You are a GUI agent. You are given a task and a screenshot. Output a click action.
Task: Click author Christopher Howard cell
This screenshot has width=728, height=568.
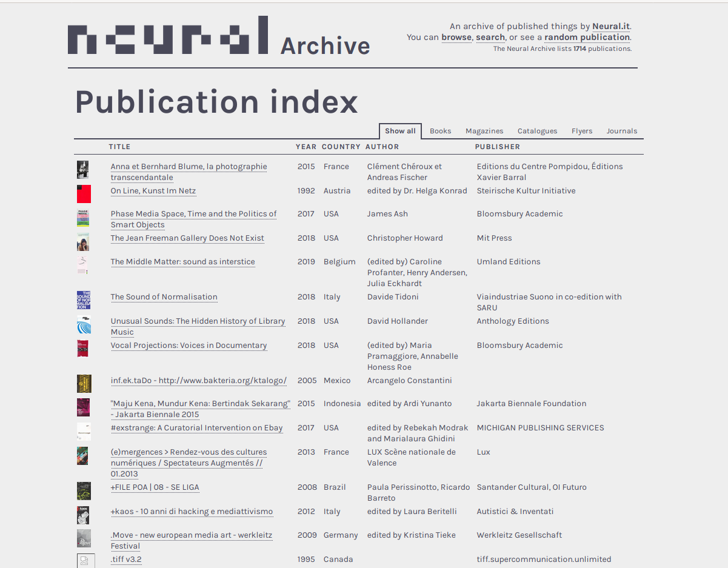click(x=405, y=238)
